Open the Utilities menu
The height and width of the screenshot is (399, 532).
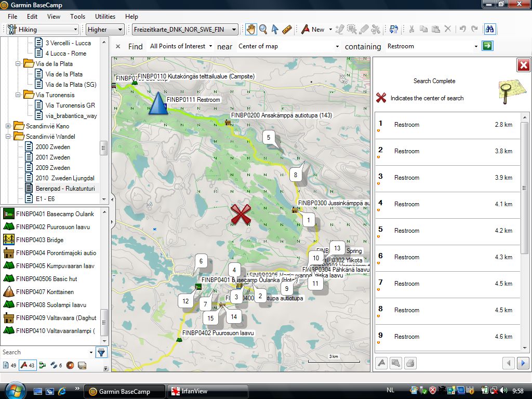click(105, 17)
